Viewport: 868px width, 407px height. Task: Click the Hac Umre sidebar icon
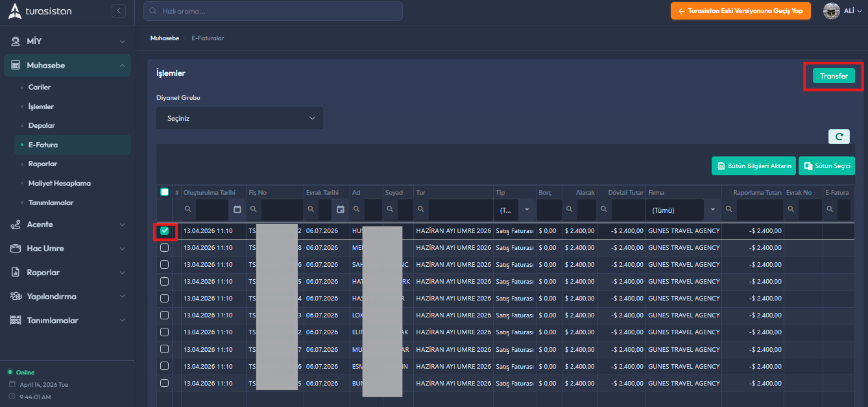click(x=16, y=249)
